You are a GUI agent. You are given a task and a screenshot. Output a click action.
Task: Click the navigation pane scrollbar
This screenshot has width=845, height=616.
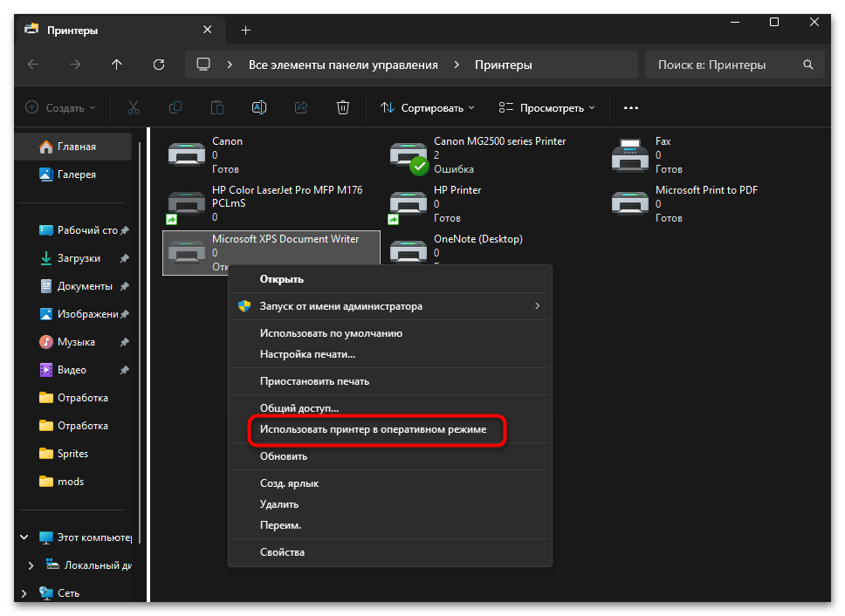(x=140, y=342)
